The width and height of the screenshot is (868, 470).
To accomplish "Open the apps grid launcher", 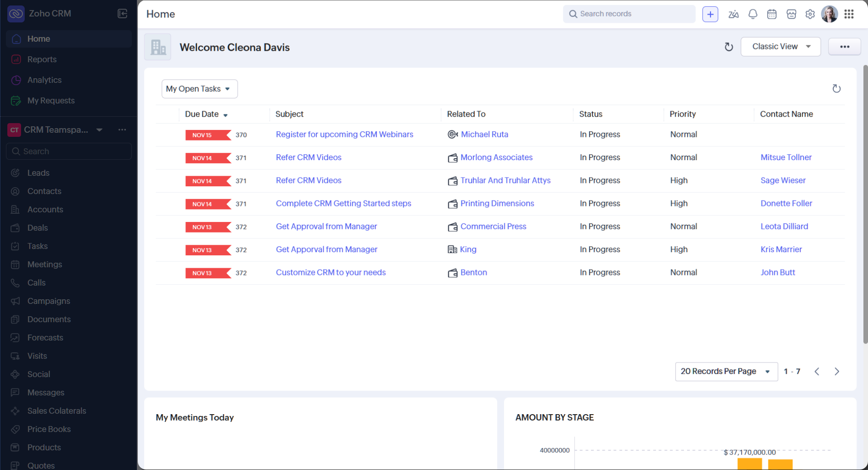I will [849, 14].
